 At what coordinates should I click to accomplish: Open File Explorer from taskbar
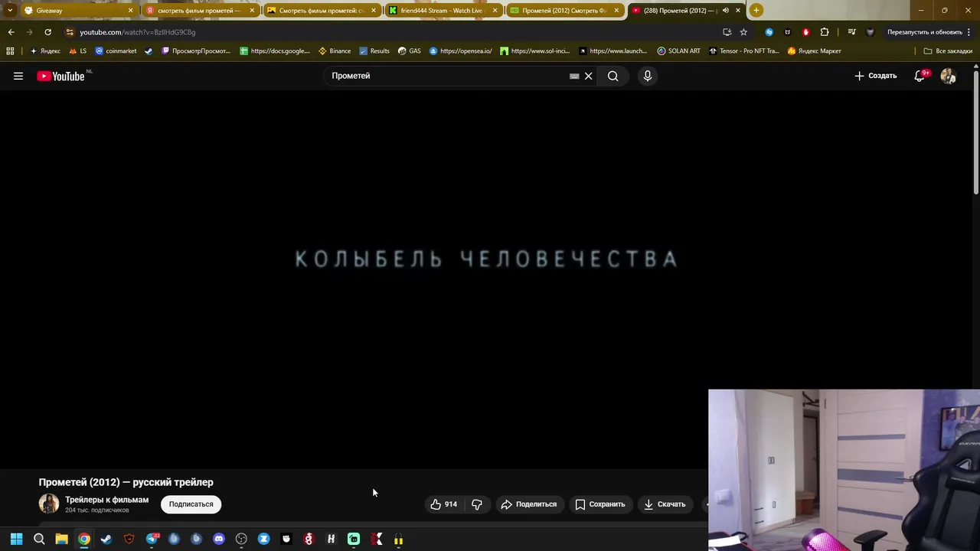click(x=61, y=540)
